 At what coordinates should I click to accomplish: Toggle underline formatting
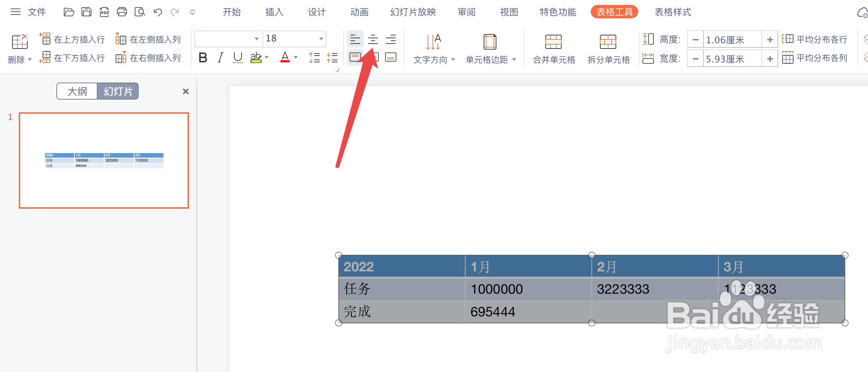click(238, 57)
